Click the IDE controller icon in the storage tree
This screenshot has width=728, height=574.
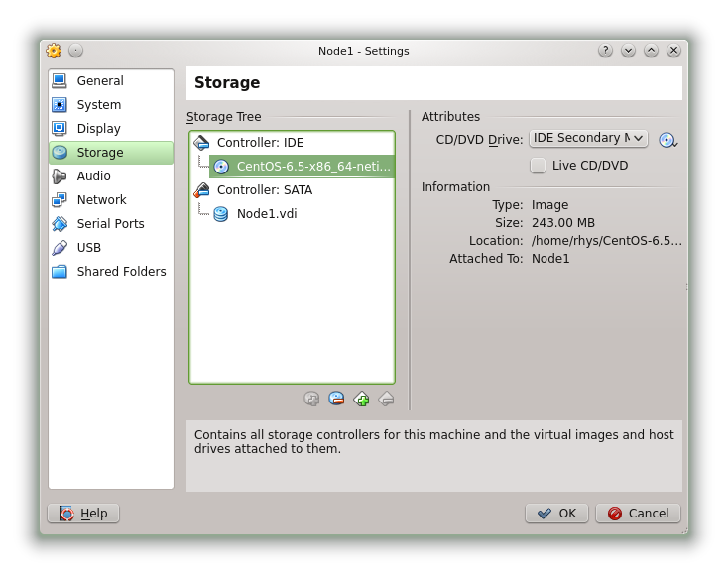pos(202,143)
